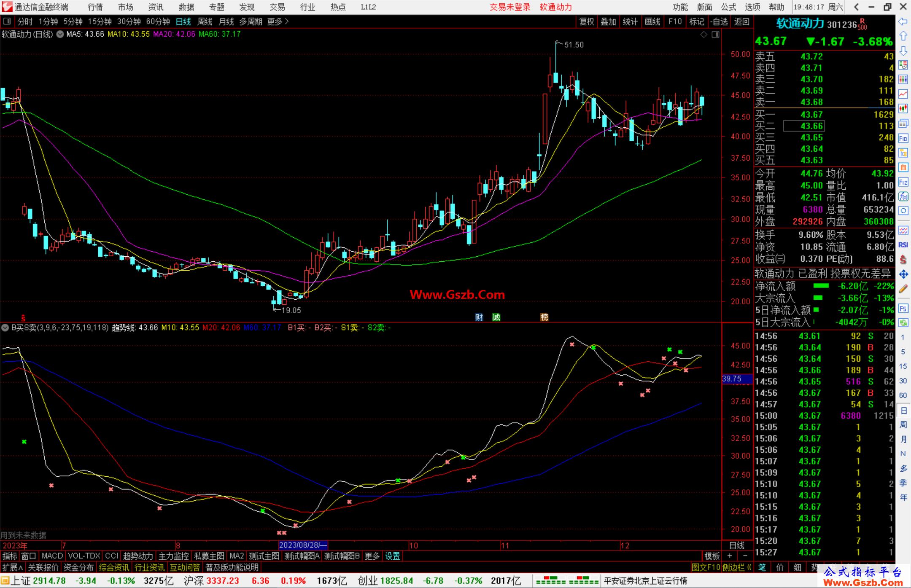
Task: Click the back arrow icon in right sidebar
Action: (903, 21)
